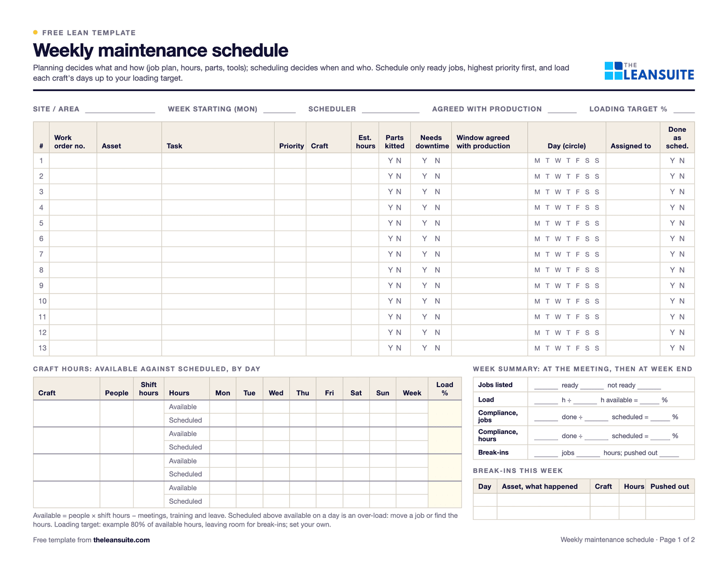Click the Loading Target % blank
The image size is (728, 563).
click(x=684, y=109)
